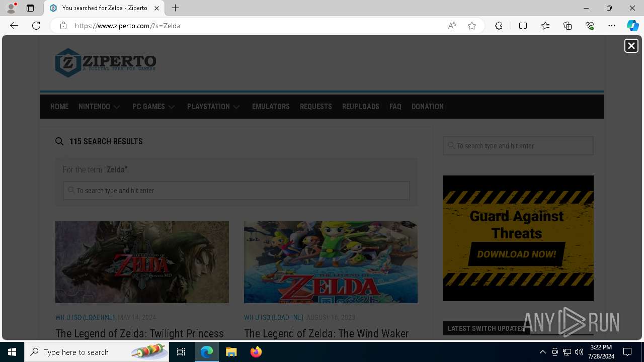Open the DONATION menu item

(427, 107)
